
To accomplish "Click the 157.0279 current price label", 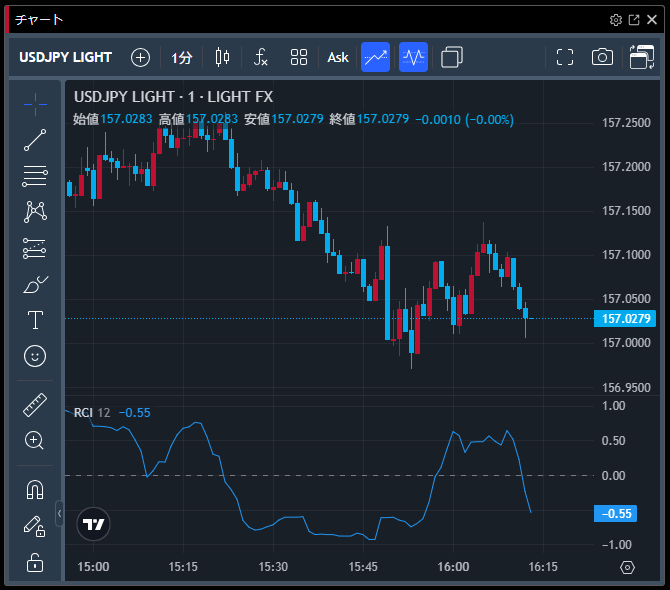I will tap(623, 319).
